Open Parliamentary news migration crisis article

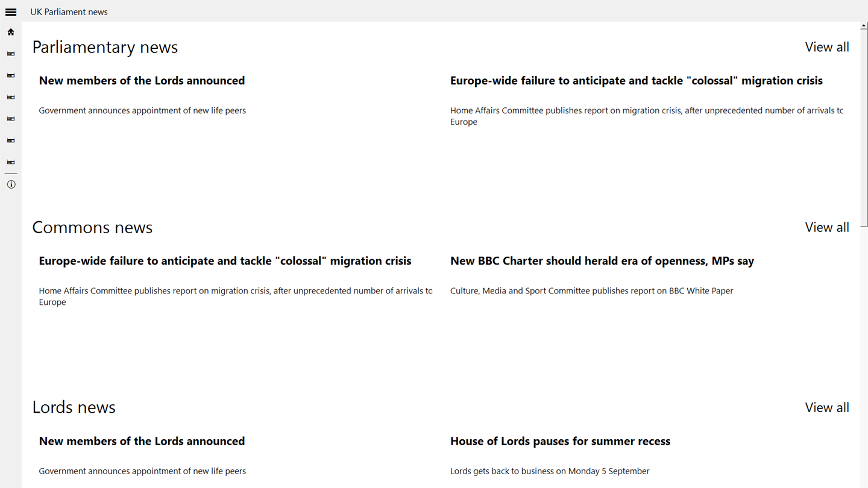click(x=637, y=81)
